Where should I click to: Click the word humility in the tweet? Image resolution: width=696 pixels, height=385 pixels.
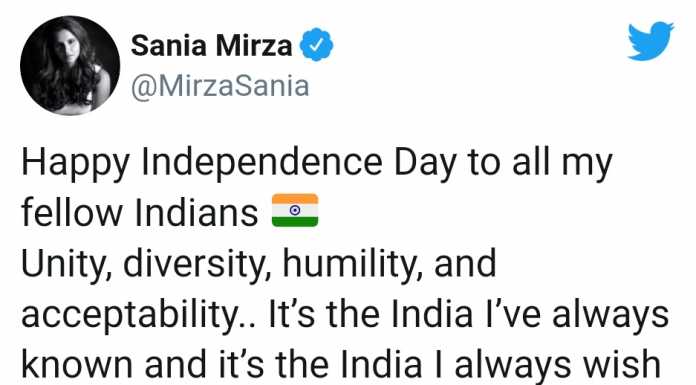tap(352, 264)
